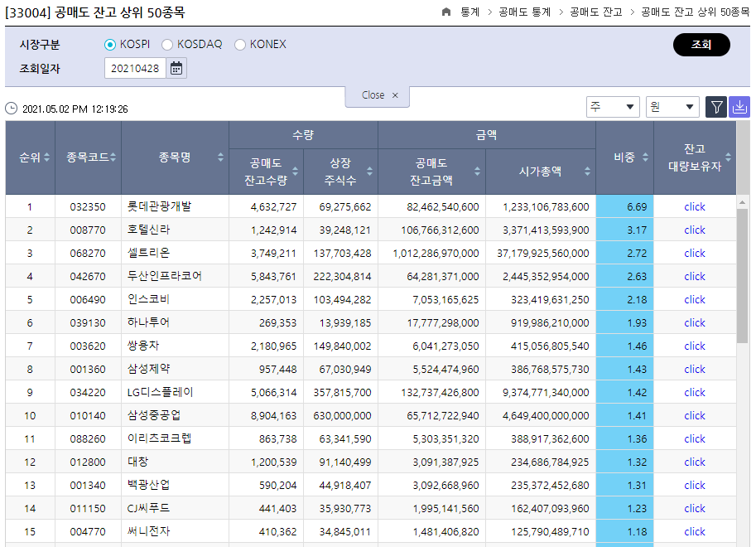Click the CJ씨푸드 stock name cell
Viewport: 756px width, 547px height.
point(175,508)
